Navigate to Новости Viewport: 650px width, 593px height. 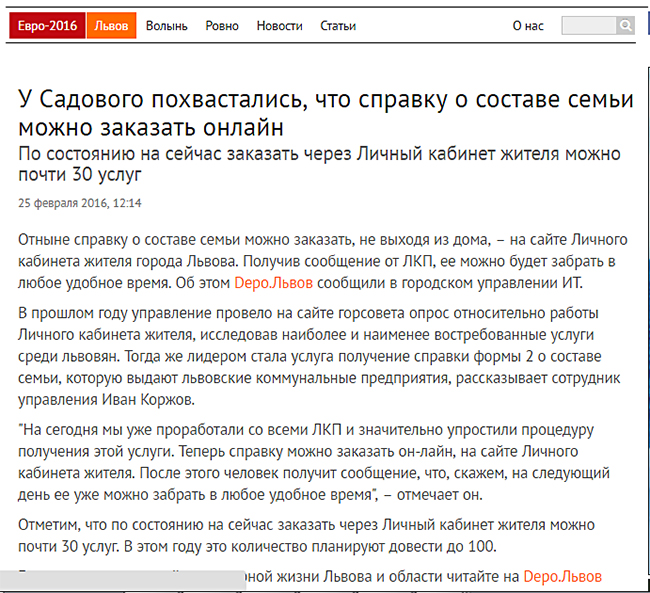[x=279, y=26]
